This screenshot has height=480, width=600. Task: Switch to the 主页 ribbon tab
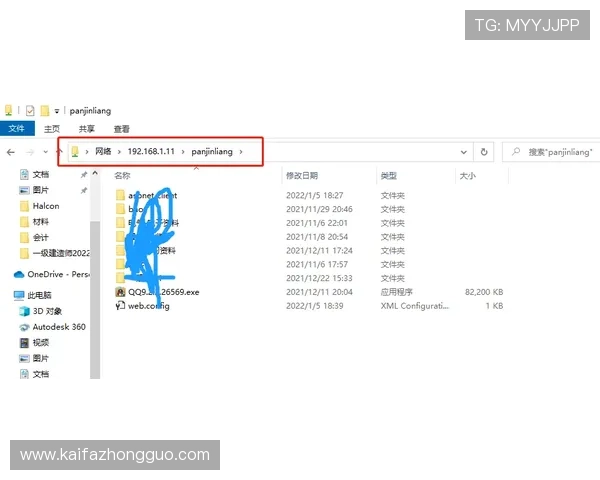52,129
